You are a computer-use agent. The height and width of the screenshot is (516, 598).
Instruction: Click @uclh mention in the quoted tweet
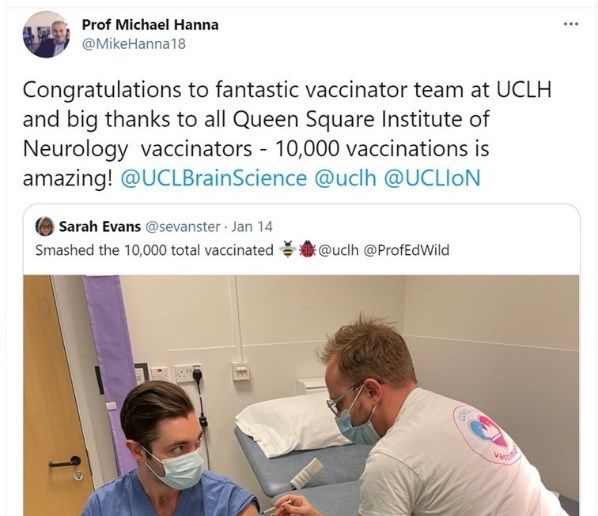(x=338, y=250)
